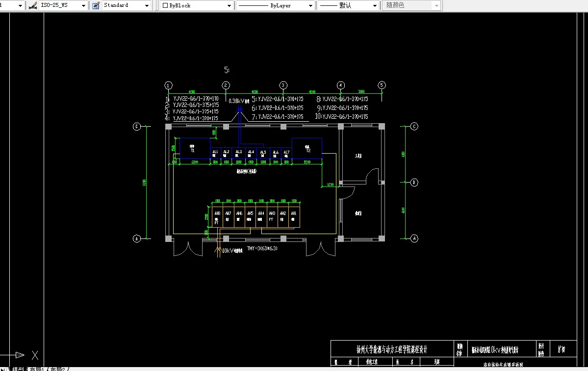Select axis bubble B on the right side
Viewport: 588px width, 371px height.
(x=414, y=183)
